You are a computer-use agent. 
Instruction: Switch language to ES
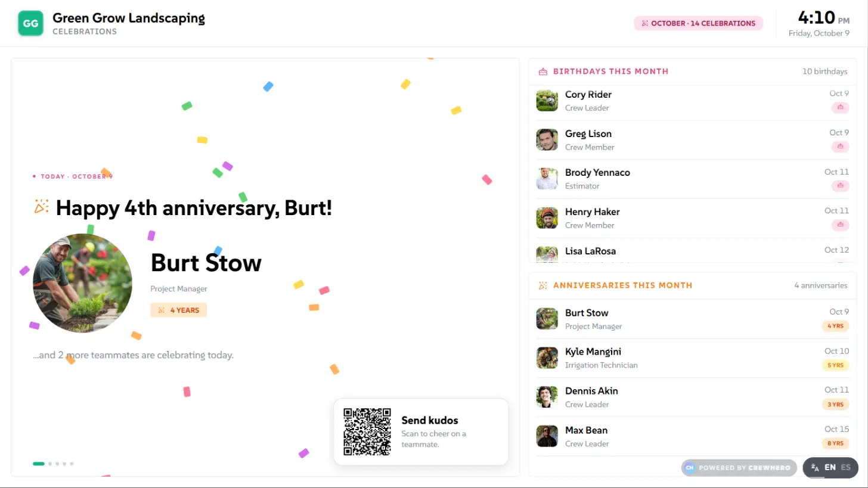coord(845,468)
